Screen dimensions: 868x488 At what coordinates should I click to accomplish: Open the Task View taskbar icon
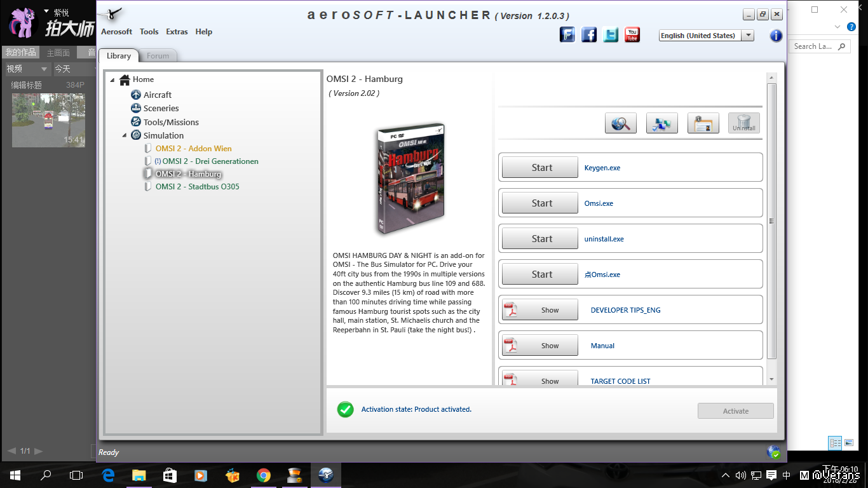pyautogui.click(x=76, y=475)
